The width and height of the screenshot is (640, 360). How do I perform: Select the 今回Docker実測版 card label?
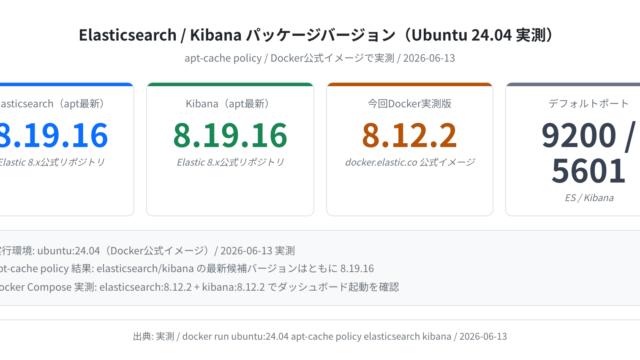click(x=409, y=104)
